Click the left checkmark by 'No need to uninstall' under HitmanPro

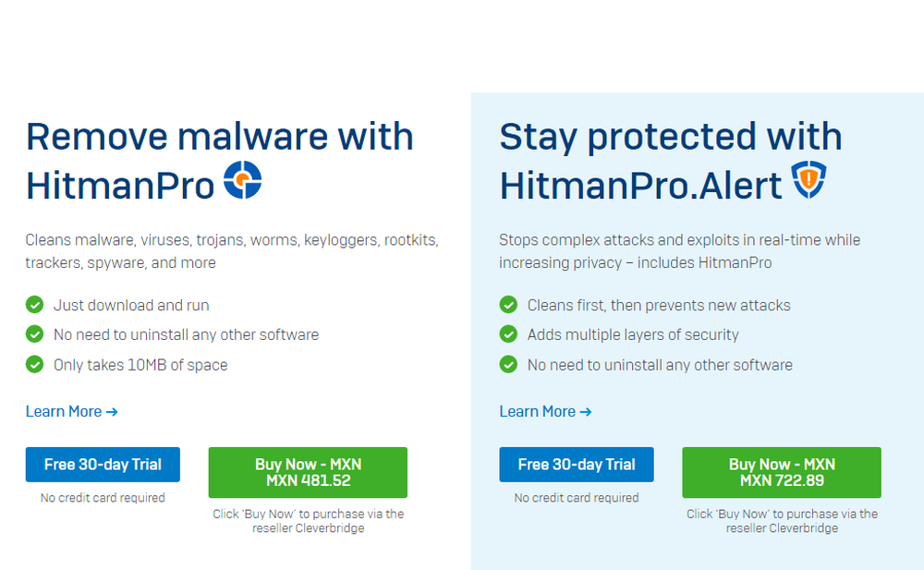coord(35,334)
